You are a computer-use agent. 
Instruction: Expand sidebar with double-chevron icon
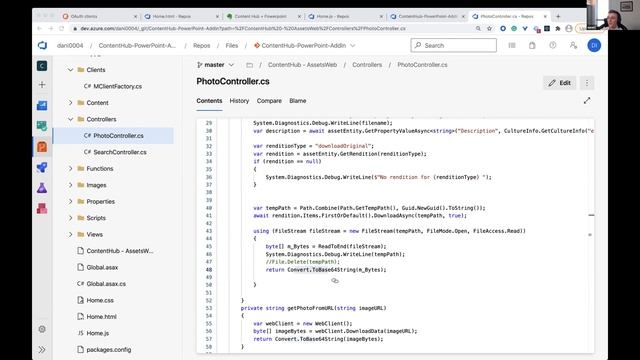pos(42,349)
